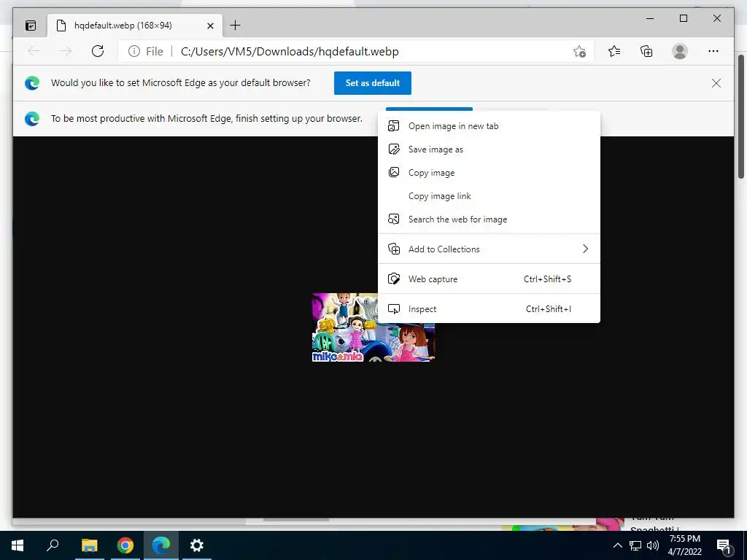The height and width of the screenshot is (560, 747).
Task: Open the tab actions menu icon
Action: tap(31, 26)
